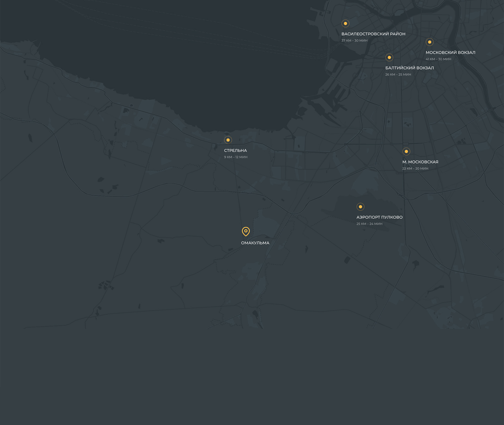
Task: Click the 9 КМ – 12 МИН text
Action: [x=236, y=157]
